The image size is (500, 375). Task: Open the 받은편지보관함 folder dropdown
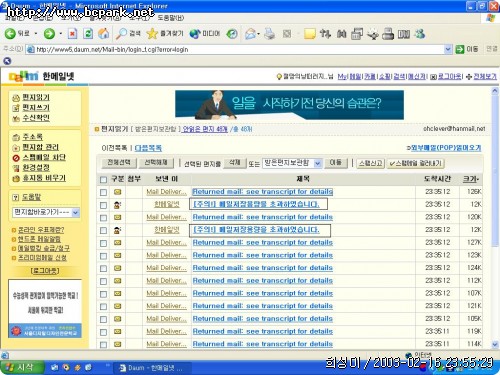318,163
